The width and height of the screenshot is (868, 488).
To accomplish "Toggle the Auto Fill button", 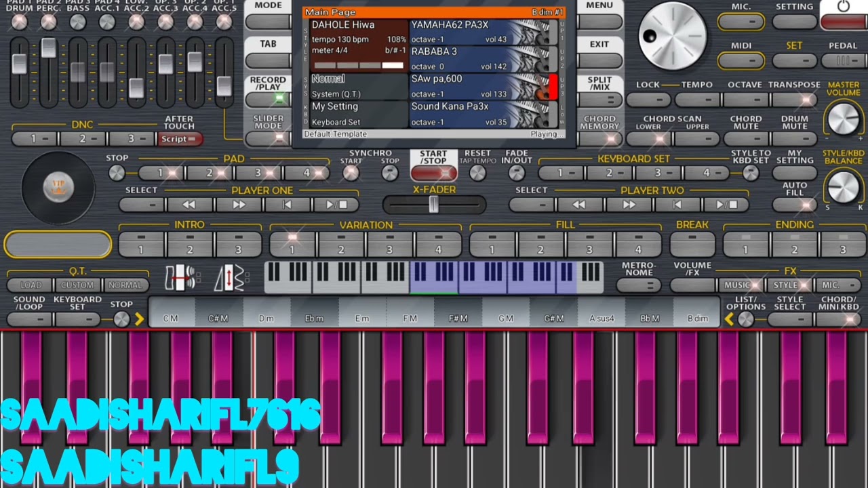I will coord(795,203).
